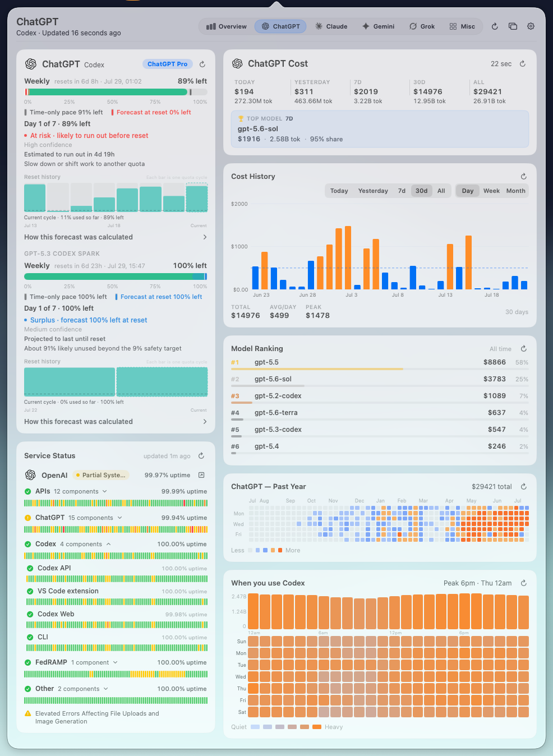Group Cost History by Day
The width and height of the screenshot is (553, 756).
coord(468,191)
